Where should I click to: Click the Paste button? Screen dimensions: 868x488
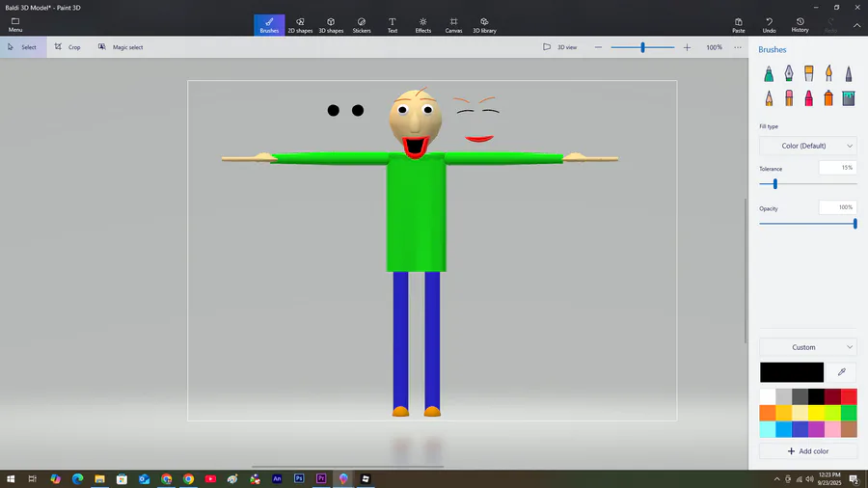coord(739,25)
